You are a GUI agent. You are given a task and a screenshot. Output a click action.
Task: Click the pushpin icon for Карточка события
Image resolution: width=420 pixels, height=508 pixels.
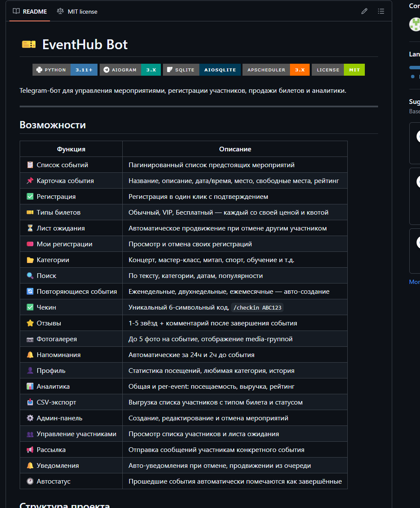tap(30, 181)
